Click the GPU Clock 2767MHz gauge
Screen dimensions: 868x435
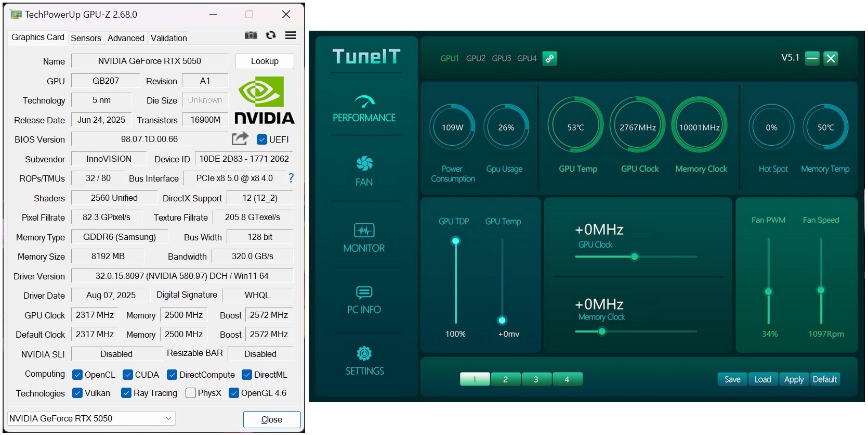[638, 124]
